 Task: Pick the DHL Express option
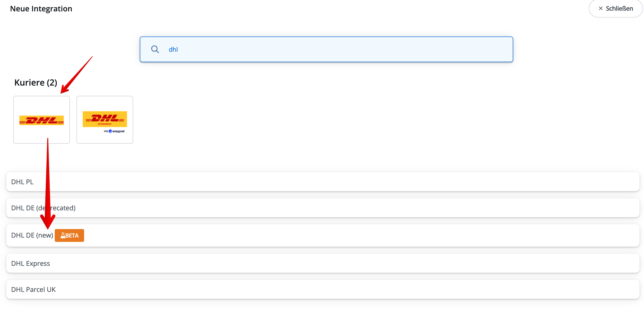[x=322, y=263]
